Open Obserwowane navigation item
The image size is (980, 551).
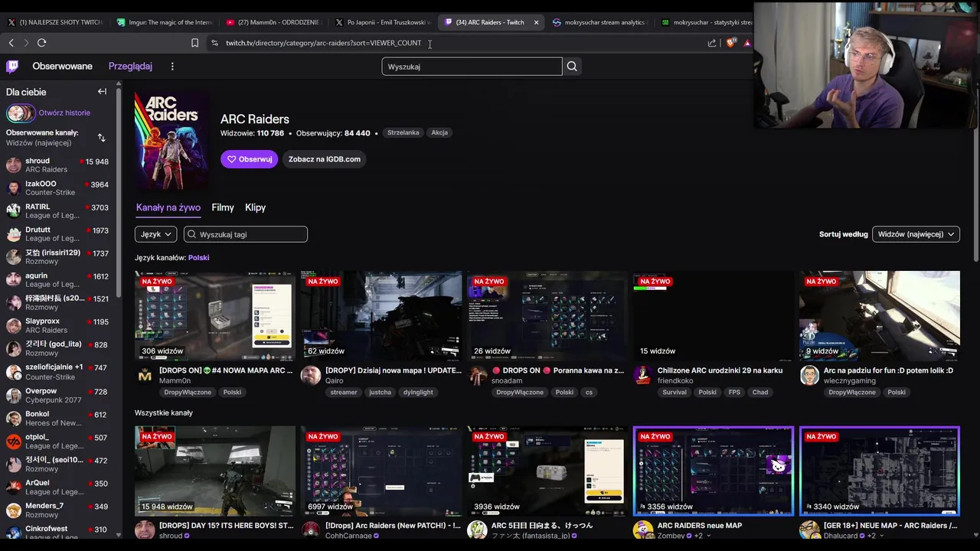click(x=62, y=67)
